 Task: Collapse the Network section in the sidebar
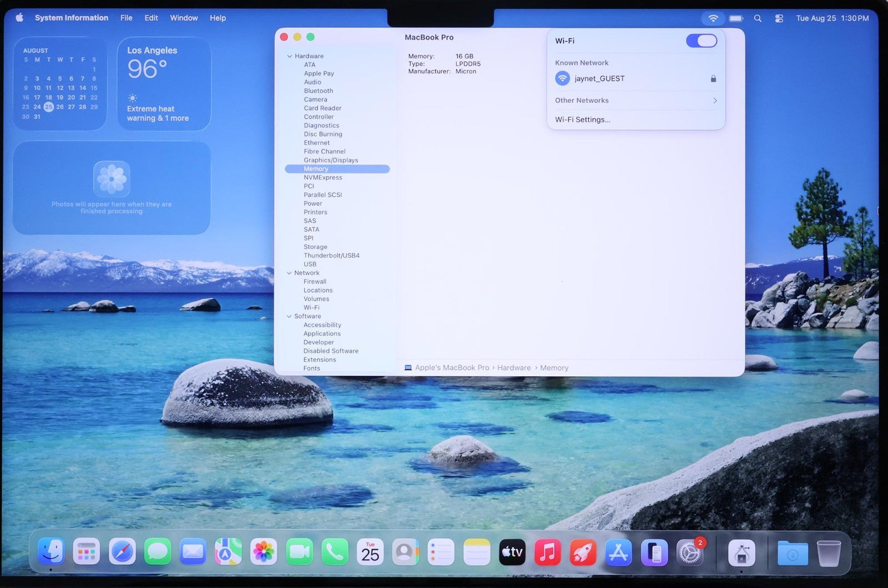(289, 273)
